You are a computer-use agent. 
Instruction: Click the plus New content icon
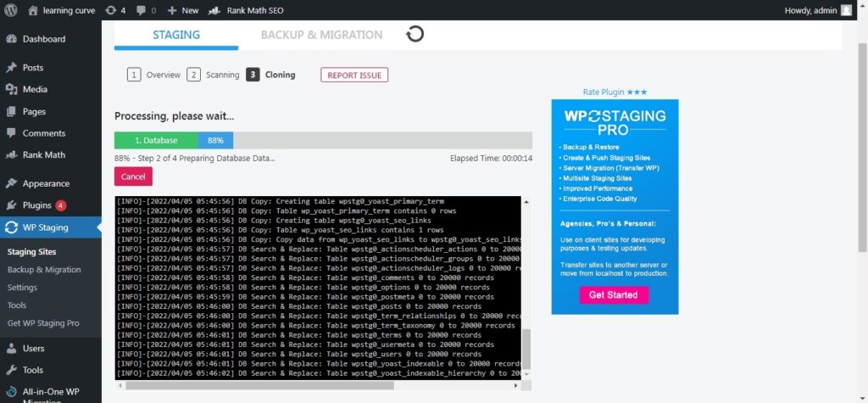171,10
